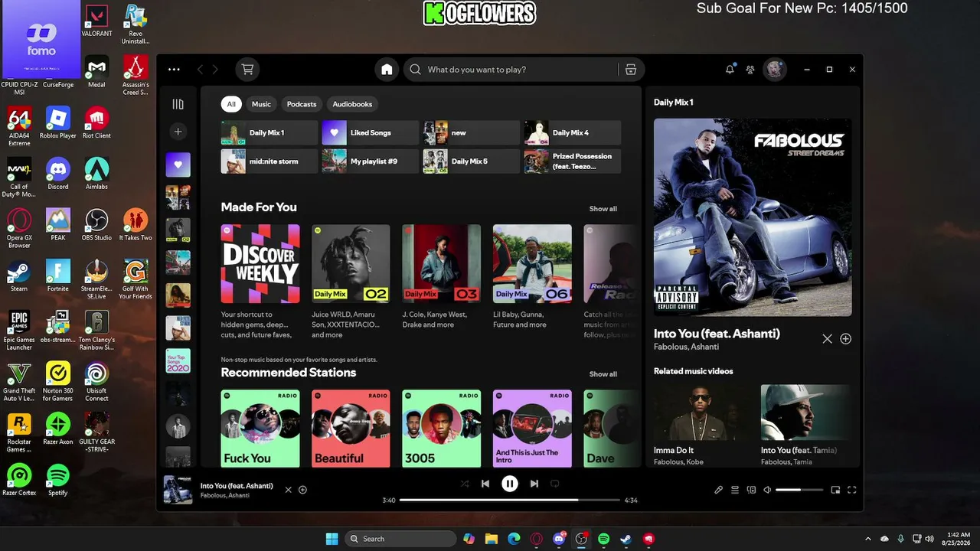Open the Beautiful radio station

pyautogui.click(x=351, y=429)
